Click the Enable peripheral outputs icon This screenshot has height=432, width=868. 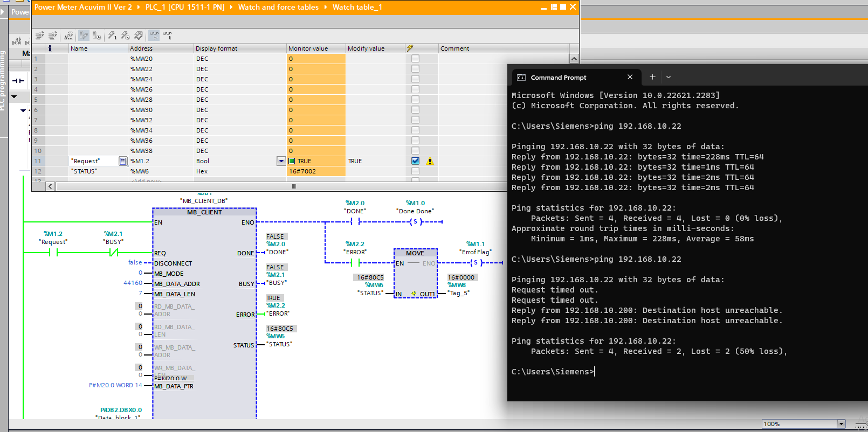coord(139,36)
